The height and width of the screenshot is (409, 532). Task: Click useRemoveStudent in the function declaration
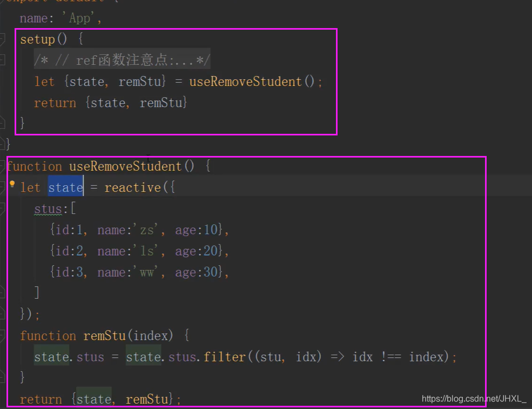pyautogui.click(x=125, y=166)
